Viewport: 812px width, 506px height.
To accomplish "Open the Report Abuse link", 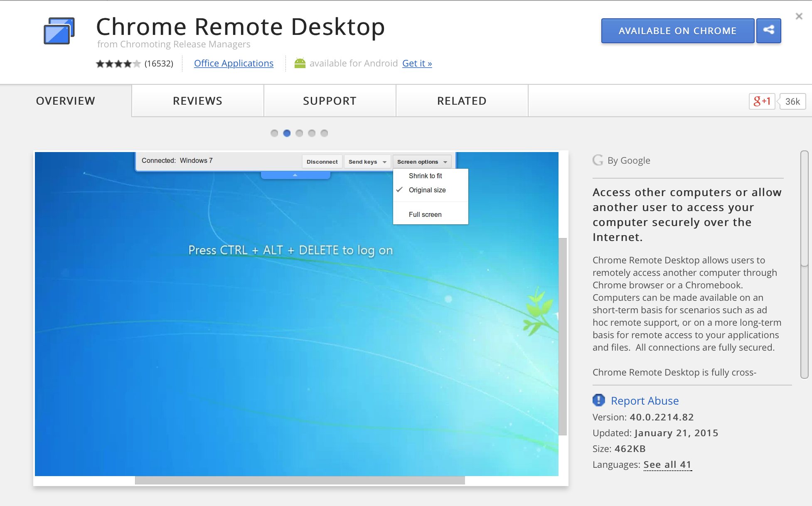I will (645, 400).
